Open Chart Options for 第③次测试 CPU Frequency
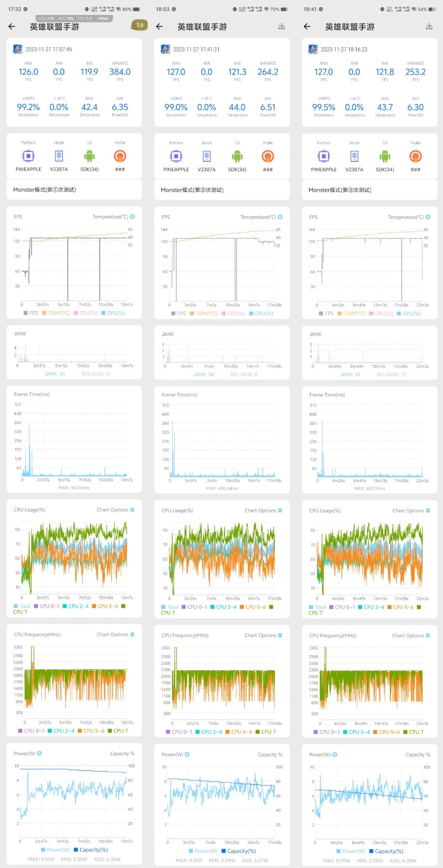The image size is (443, 868). [x=411, y=636]
